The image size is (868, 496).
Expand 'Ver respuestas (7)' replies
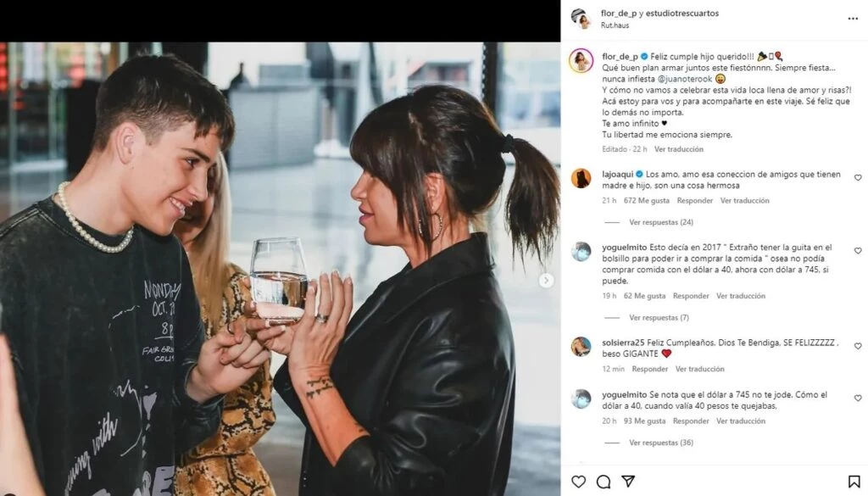click(659, 317)
